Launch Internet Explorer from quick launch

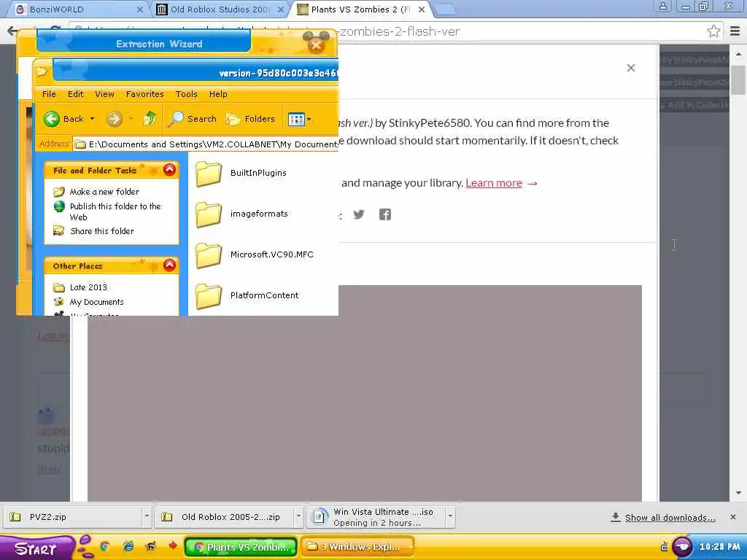click(128, 547)
